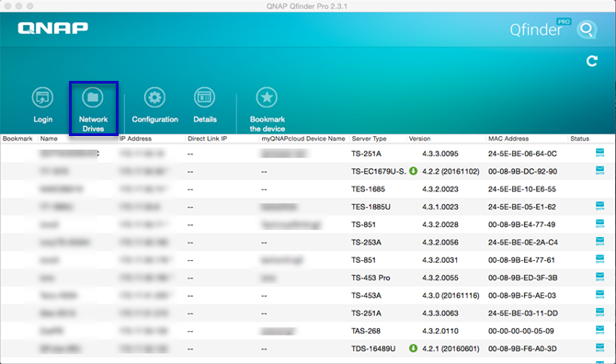Click MAC address 00-00-00-00-05-09
This screenshot has width=616, height=364.
521,331
